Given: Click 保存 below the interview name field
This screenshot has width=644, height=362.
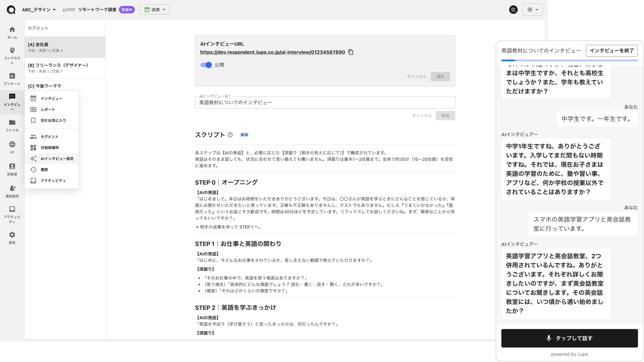Looking at the screenshot, I should [x=445, y=116].
